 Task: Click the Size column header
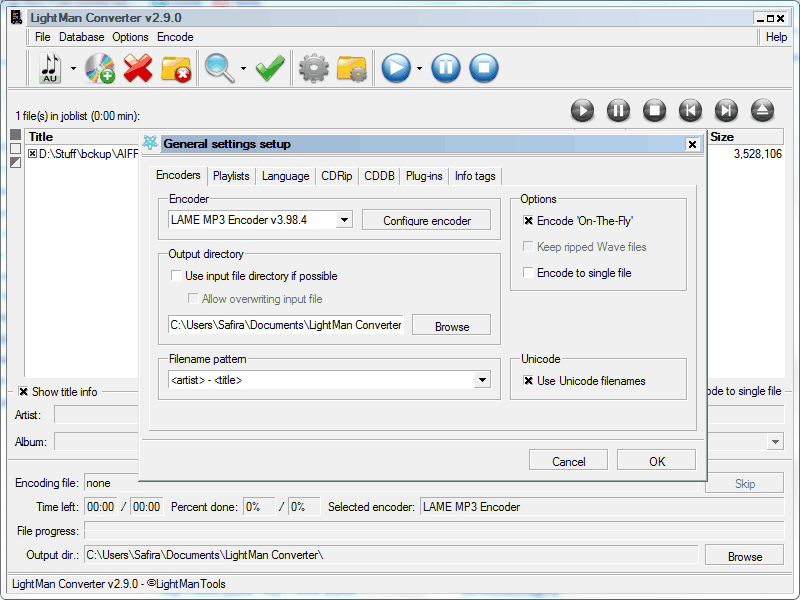(745, 137)
